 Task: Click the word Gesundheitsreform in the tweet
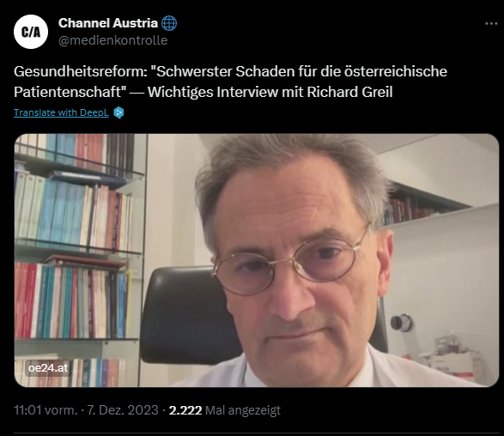81,71
